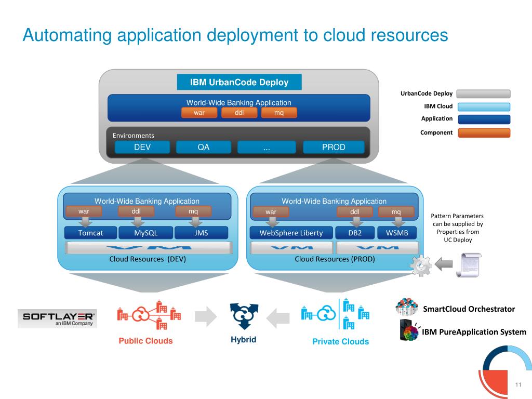The height and width of the screenshot is (399, 532).
Task: Click the "Private Clouds" label
Action: (x=341, y=341)
